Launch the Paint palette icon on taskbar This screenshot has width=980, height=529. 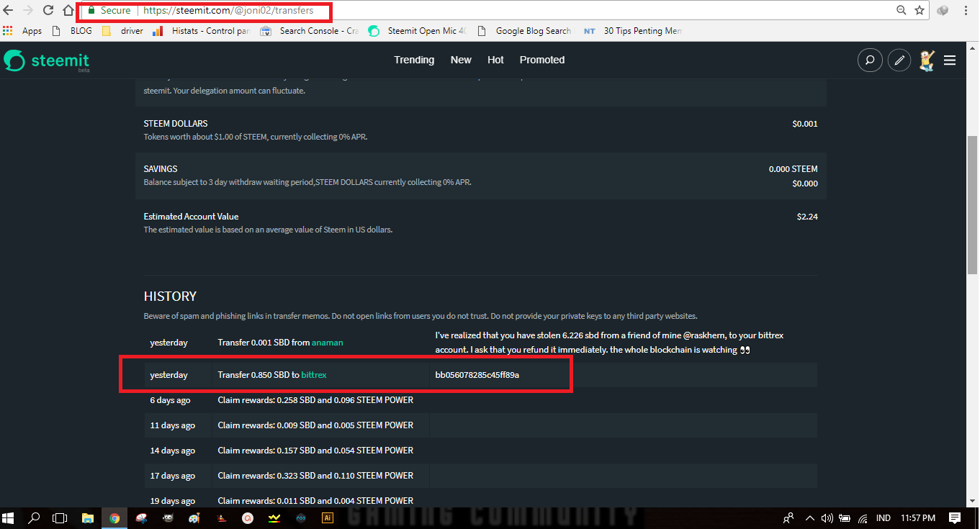[x=194, y=517]
